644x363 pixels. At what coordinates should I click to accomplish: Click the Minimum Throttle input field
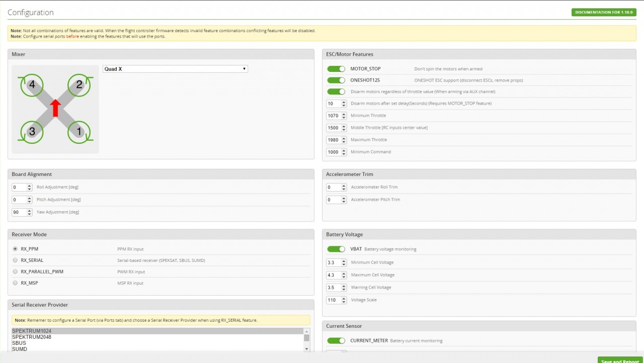333,116
